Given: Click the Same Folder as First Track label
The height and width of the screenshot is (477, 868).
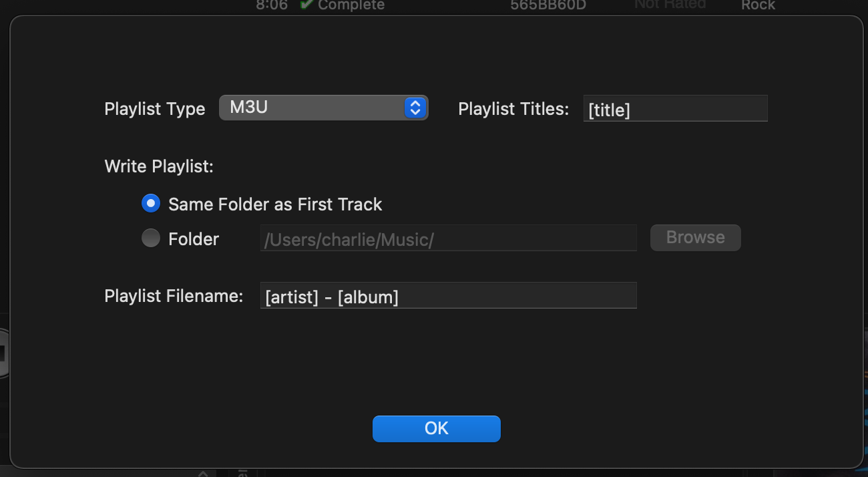Looking at the screenshot, I should pos(275,204).
